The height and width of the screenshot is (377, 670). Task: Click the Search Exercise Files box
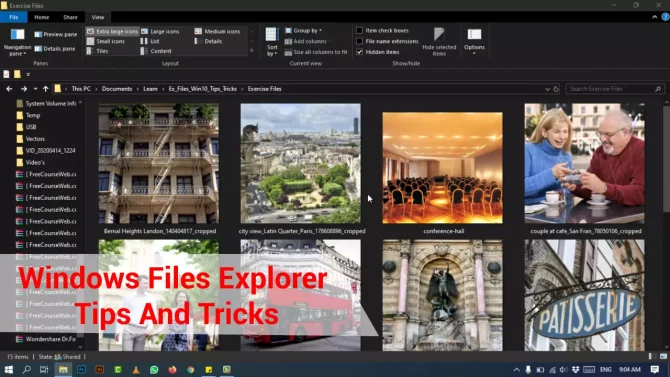615,89
